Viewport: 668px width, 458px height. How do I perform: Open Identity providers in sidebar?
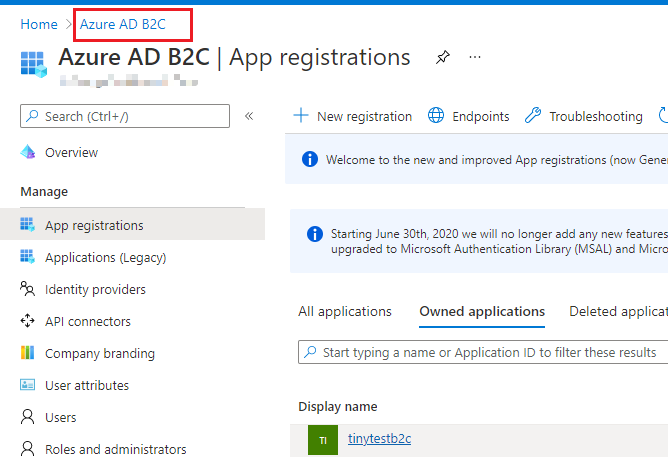pos(95,290)
